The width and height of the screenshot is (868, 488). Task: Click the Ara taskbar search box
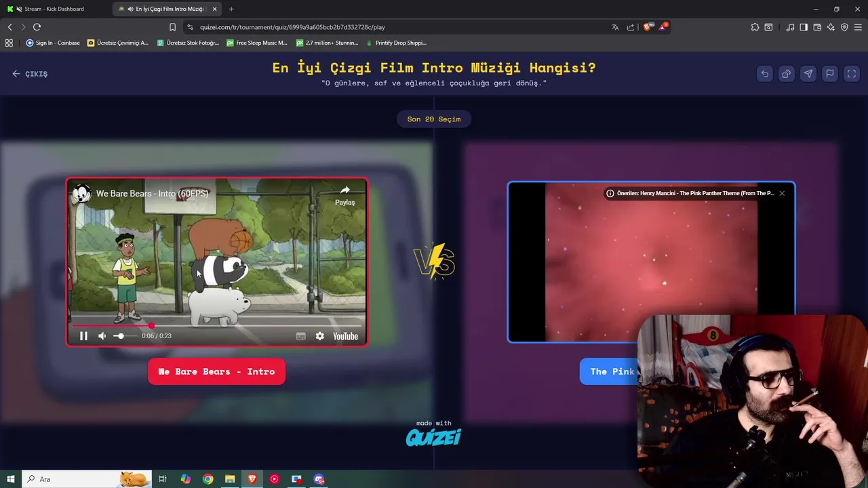point(87,479)
